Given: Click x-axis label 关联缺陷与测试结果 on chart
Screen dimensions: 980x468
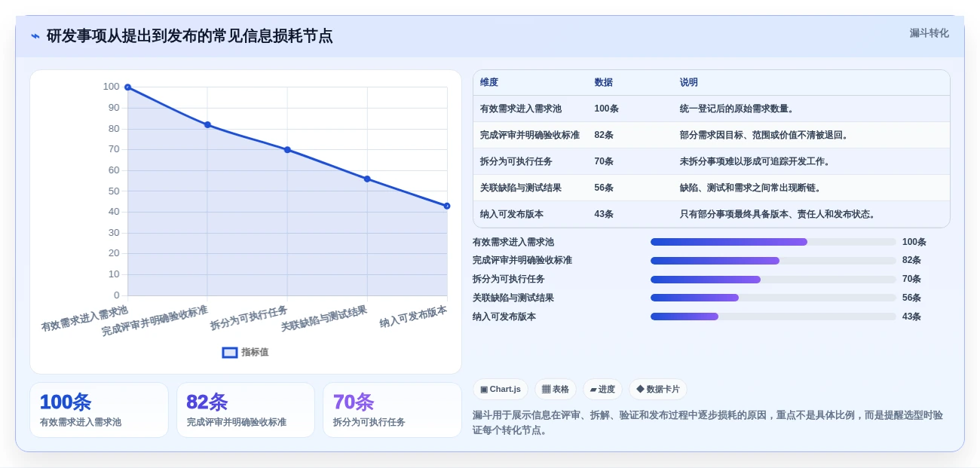Looking at the screenshot, I should point(324,318).
